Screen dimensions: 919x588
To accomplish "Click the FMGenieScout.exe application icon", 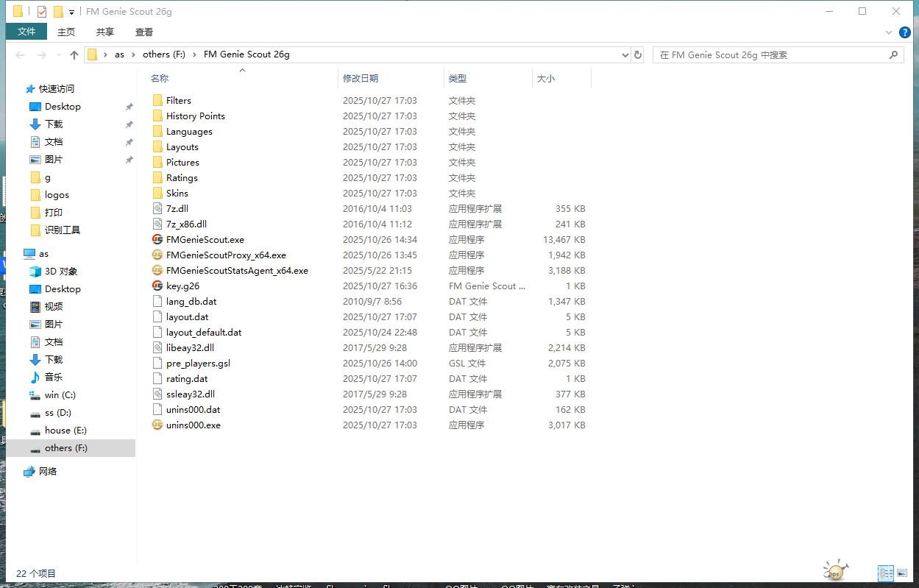I will pos(157,240).
